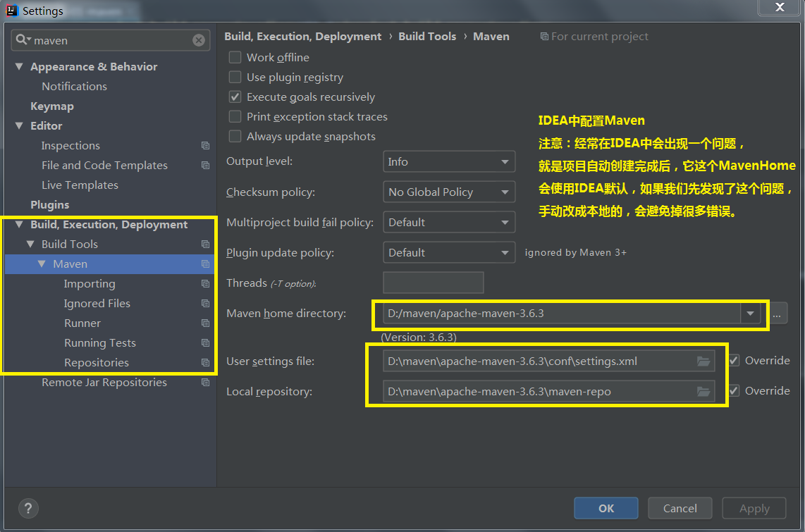Collapse Appearance & Behavior tree arrow
The height and width of the screenshot is (532, 805).
pyautogui.click(x=19, y=67)
